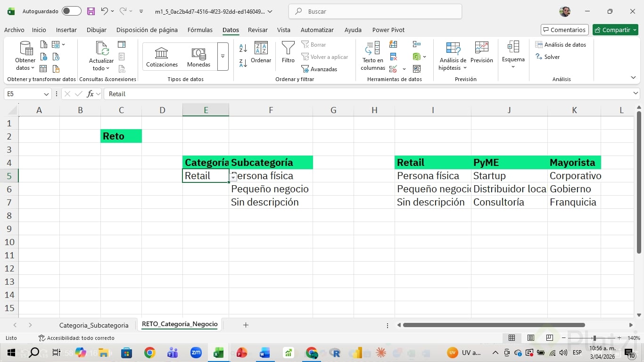Customize the Quick Access Toolbar
The height and width of the screenshot is (362, 644).
coord(141,11)
